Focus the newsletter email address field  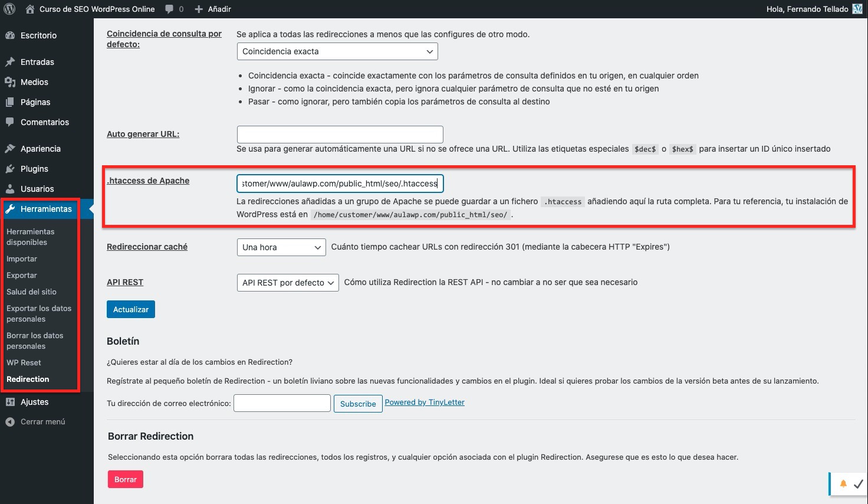[x=282, y=403]
